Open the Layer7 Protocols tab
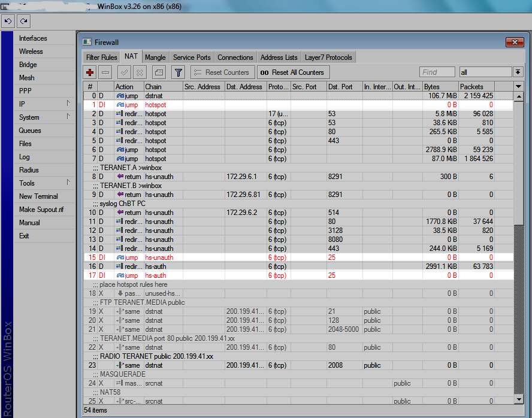The width and height of the screenshot is (532, 418). pyautogui.click(x=328, y=57)
